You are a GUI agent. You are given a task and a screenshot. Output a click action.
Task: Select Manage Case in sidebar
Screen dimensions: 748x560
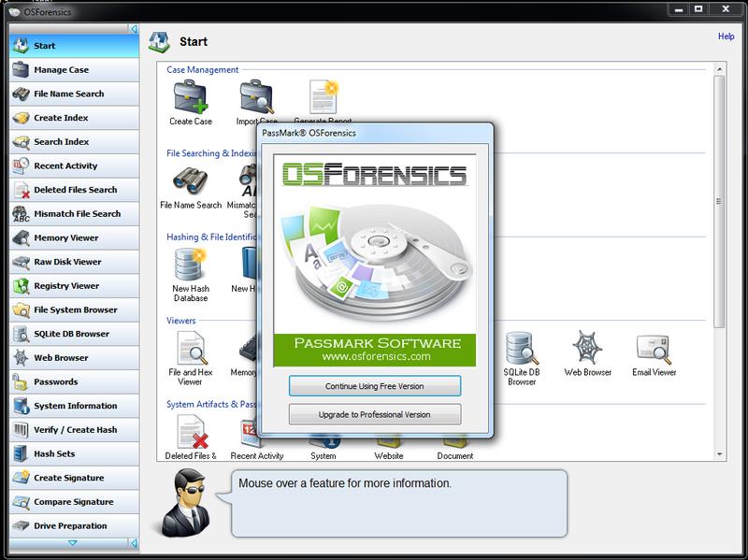coord(75,69)
